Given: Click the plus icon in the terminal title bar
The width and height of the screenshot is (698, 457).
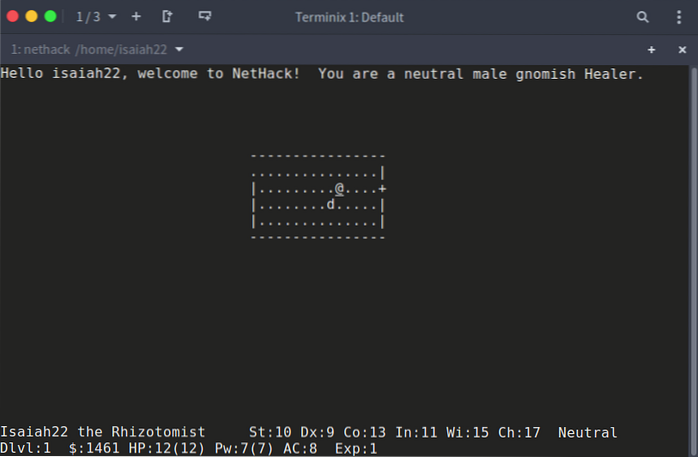Looking at the screenshot, I should point(651,49).
